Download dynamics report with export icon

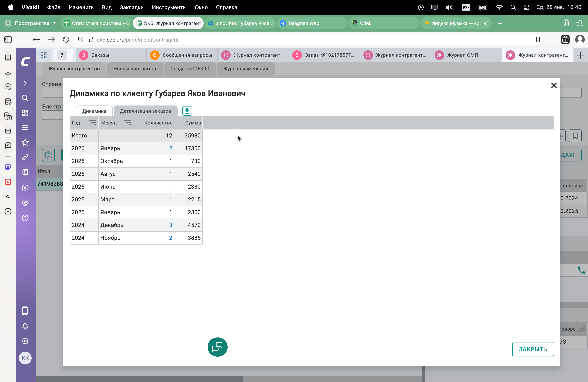(x=187, y=111)
